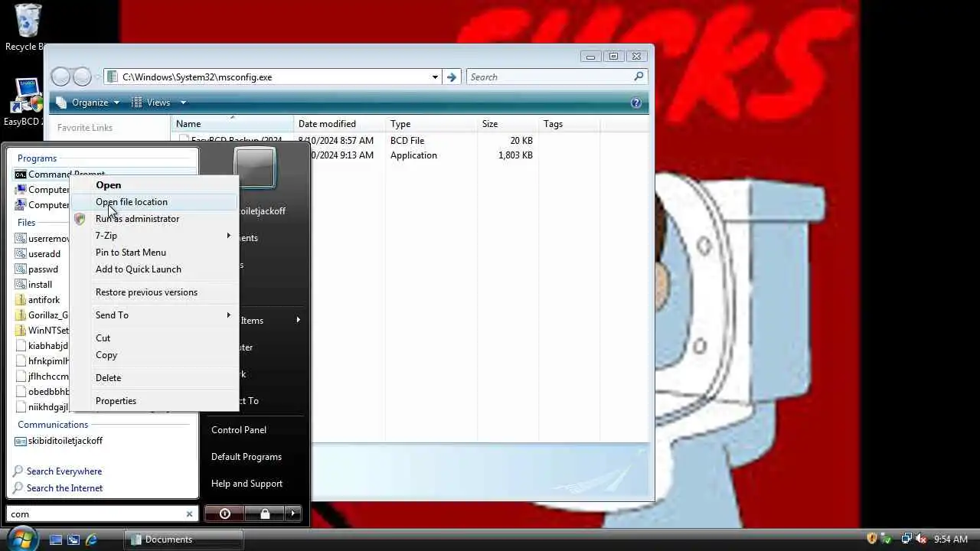Viewport: 980px width, 551px height.
Task: Click the Tags column header
Action: pyautogui.click(x=569, y=124)
